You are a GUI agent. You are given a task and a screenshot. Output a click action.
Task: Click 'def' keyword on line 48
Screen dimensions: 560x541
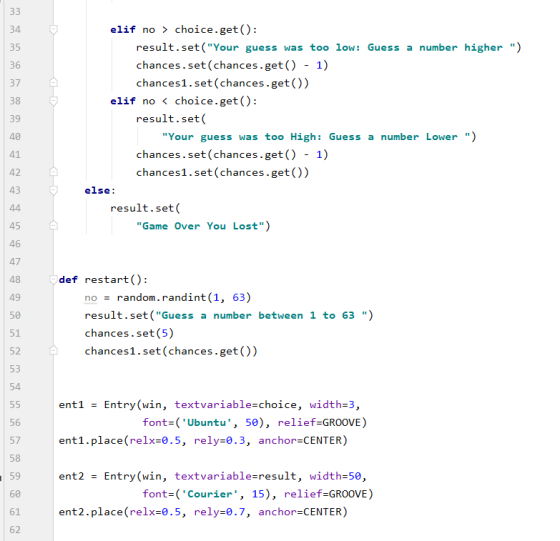pyautogui.click(x=68, y=280)
